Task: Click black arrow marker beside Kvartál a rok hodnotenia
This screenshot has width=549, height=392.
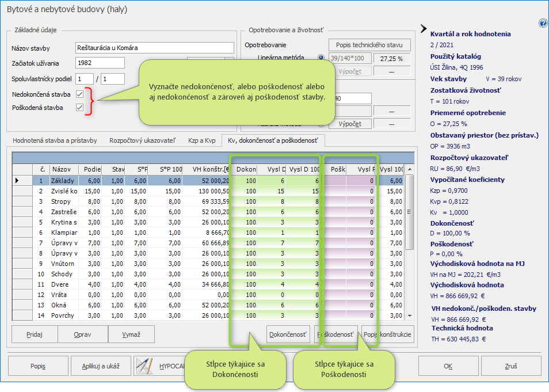Action: [x=425, y=29]
